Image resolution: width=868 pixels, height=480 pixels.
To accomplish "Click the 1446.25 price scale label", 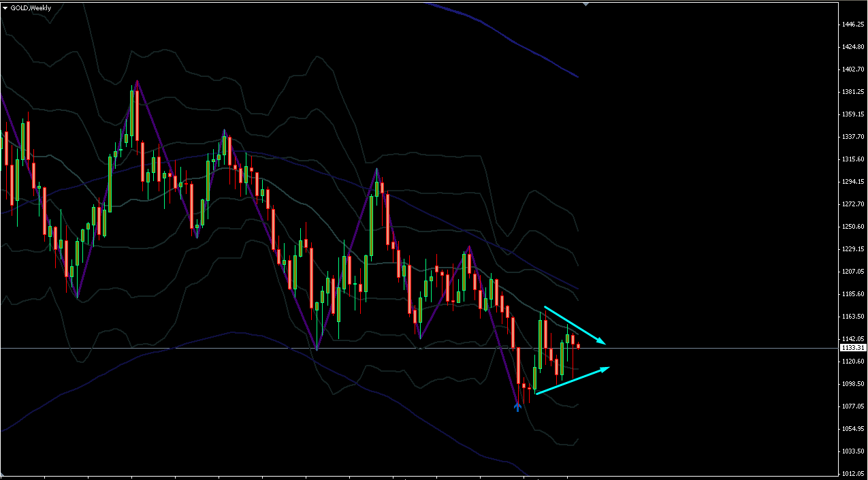I will pos(853,25).
